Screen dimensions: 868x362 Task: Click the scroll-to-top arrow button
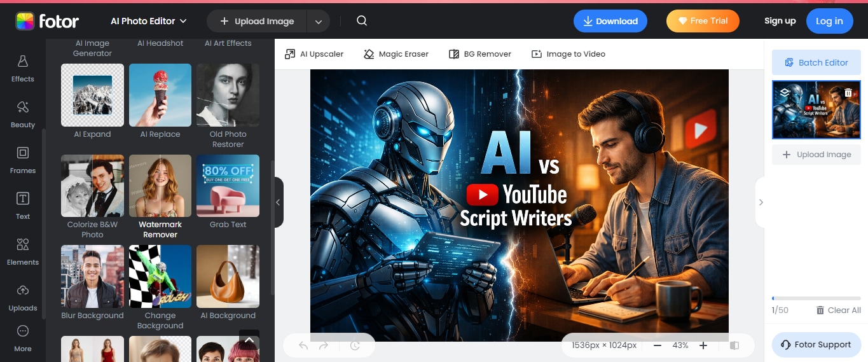click(249, 340)
